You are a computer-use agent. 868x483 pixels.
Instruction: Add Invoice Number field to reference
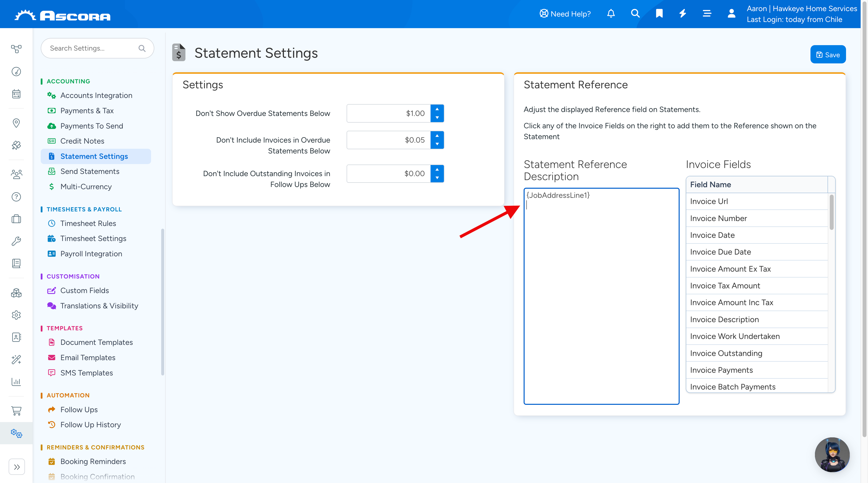757,219
